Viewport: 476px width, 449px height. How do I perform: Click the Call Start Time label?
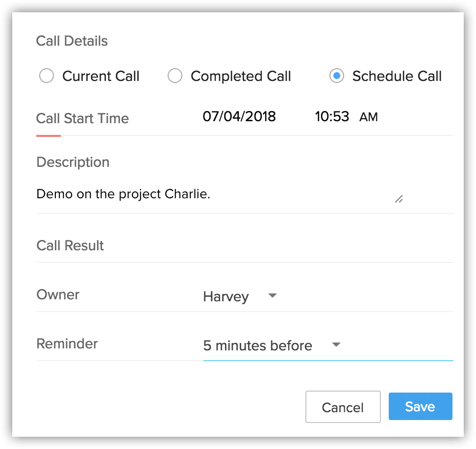coord(82,118)
